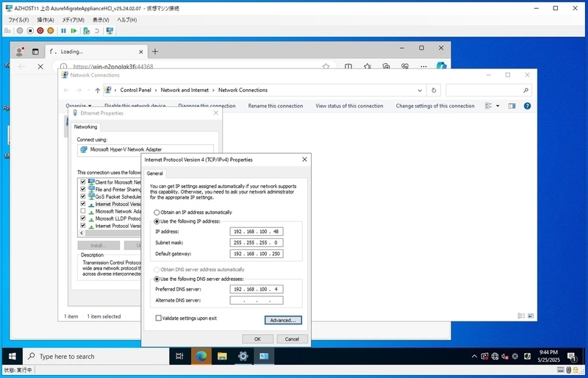The width and height of the screenshot is (588, 378).
Task: Click the IP address field
Action: coord(257,232)
